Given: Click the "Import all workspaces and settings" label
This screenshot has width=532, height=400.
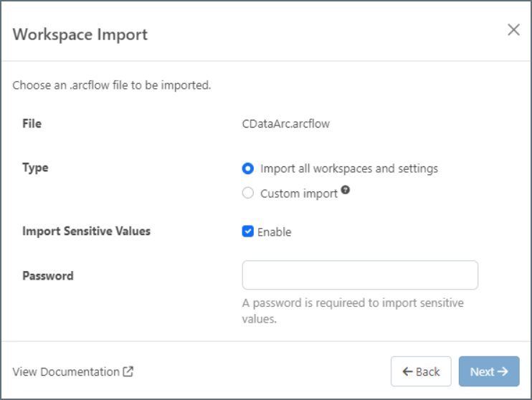Looking at the screenshot, I should coord(348,168).
